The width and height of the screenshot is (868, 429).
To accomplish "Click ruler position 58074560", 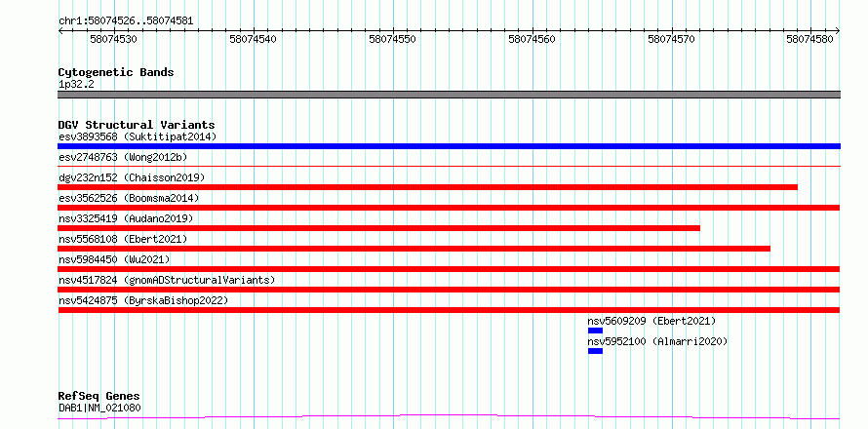I will (x=532, y=40).
